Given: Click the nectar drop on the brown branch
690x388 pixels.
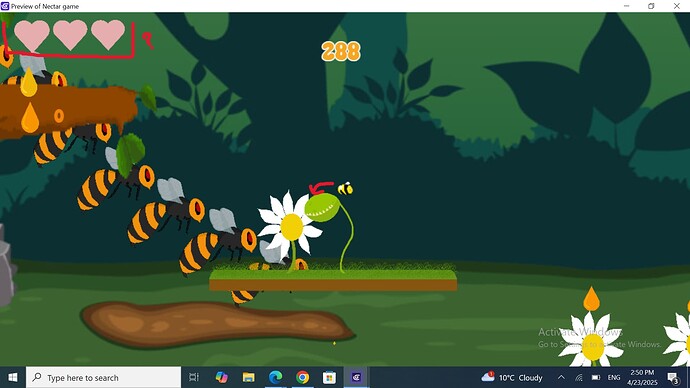Looking at the screenshot, I should tap(30, 117).
